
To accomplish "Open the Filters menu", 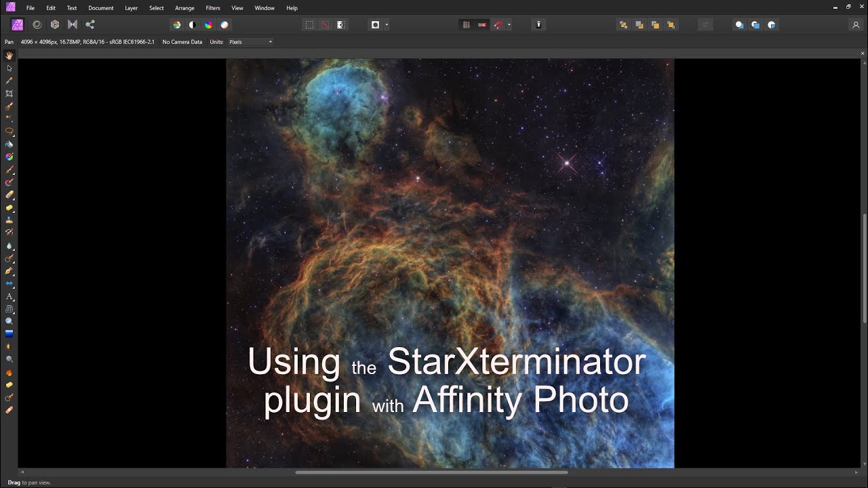I will point(213,8).
